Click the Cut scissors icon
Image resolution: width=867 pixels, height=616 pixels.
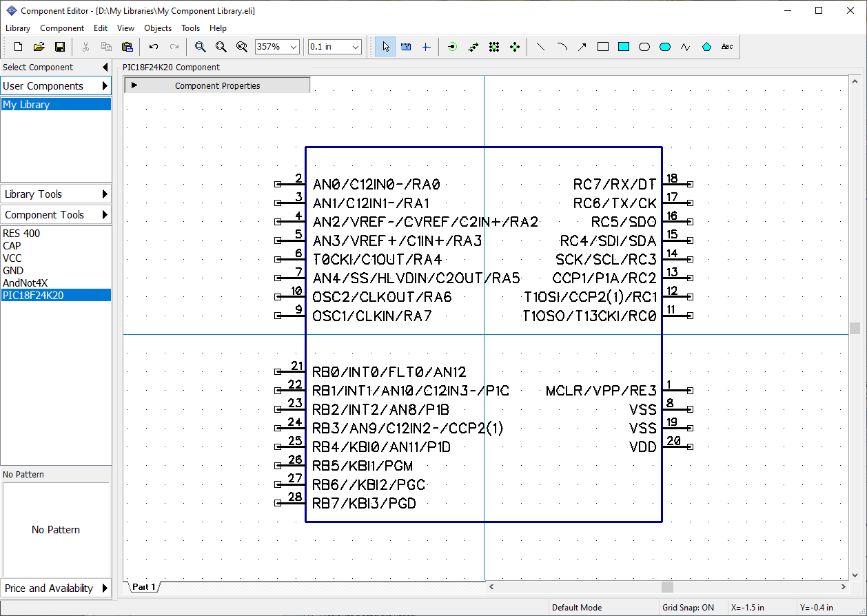tap(86, 47)
